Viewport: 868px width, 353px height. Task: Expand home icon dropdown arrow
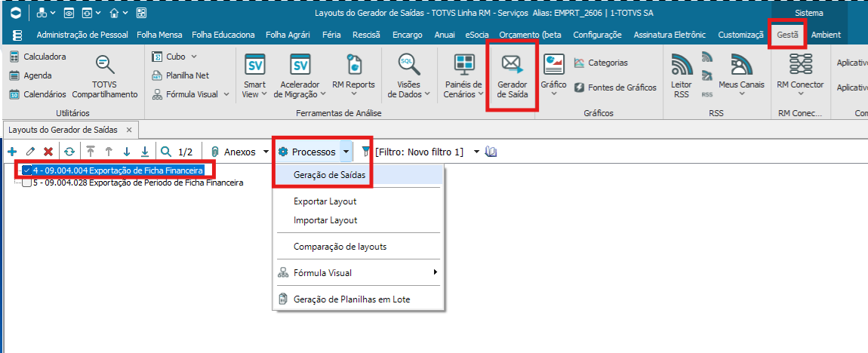(125, 13)
